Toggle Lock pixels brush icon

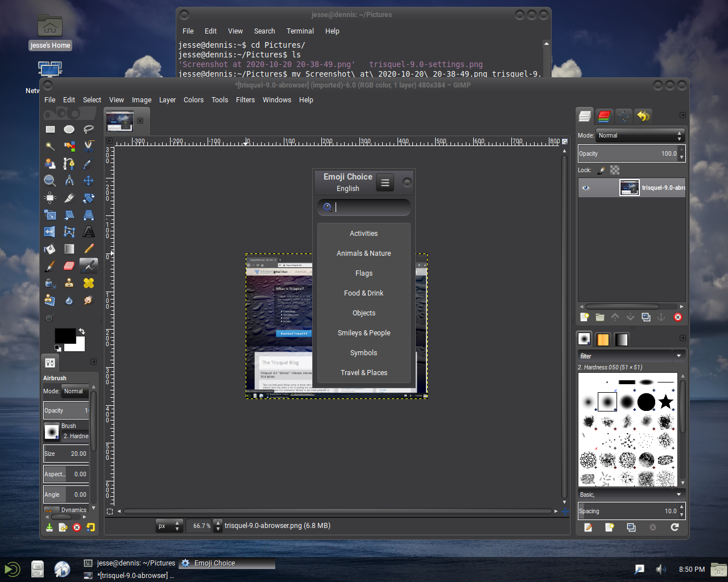(601, 170)
